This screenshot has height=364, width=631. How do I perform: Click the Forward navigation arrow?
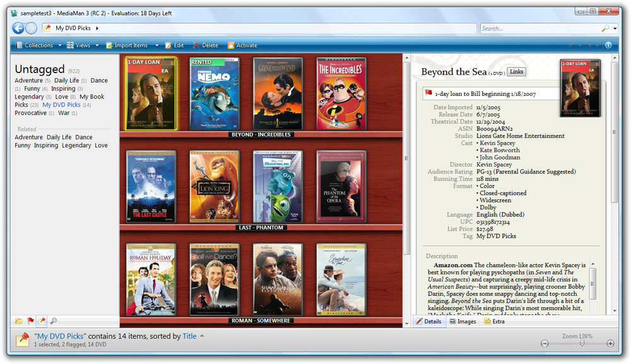click(x=31, y=28)
